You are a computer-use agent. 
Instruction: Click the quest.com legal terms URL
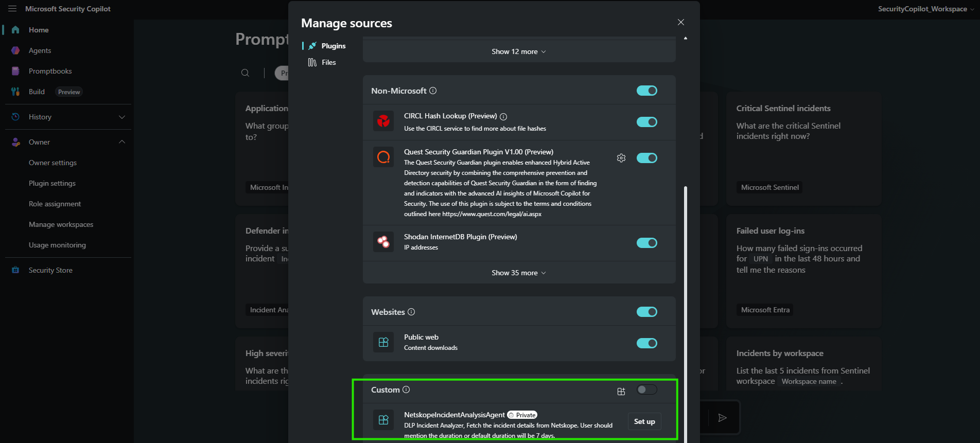492,214
